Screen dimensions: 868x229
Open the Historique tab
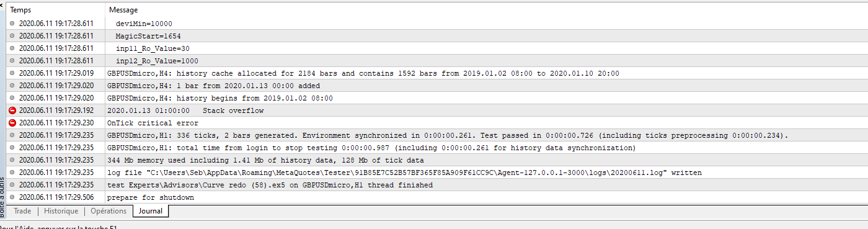[61, 211]
